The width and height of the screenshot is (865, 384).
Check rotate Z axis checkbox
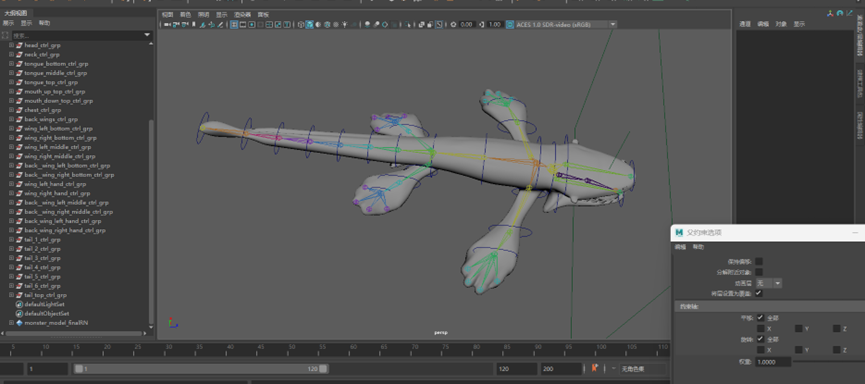pyautogui.click(x=837, y=350)
